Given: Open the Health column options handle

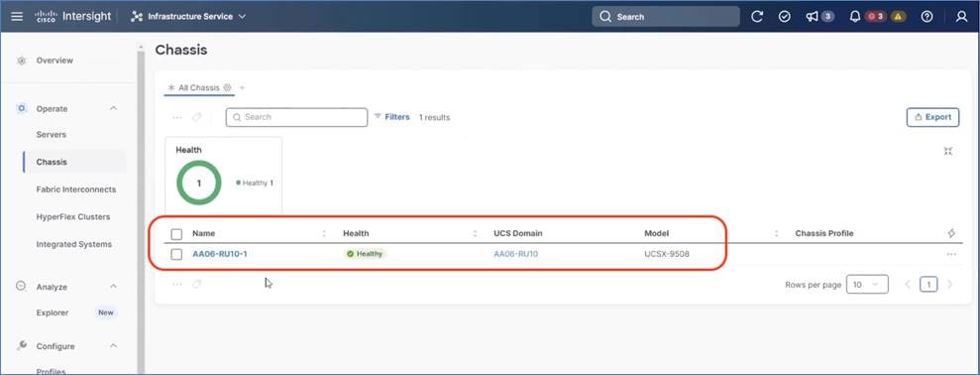Looking at the screenshot, I should (x=475, y=233).
